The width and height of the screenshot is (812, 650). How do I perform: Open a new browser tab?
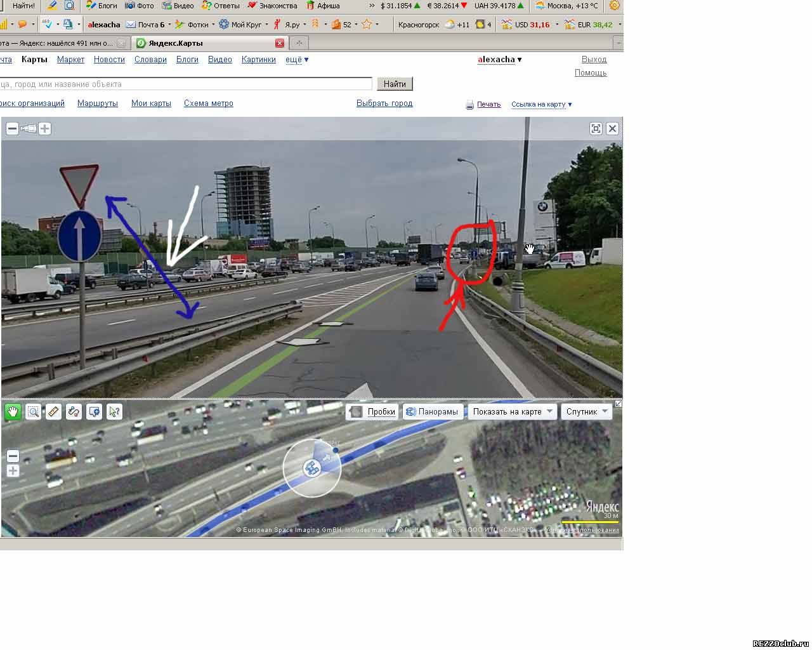coord(299,43)
